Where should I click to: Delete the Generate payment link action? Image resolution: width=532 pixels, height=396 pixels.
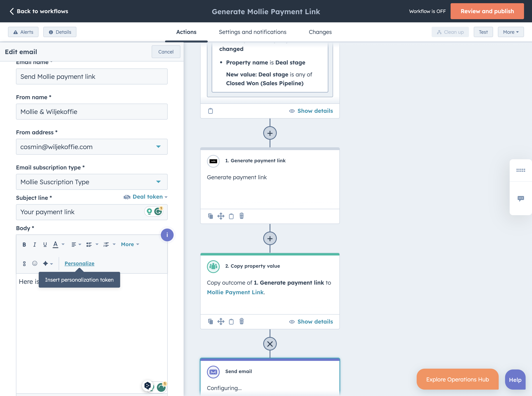242,216
